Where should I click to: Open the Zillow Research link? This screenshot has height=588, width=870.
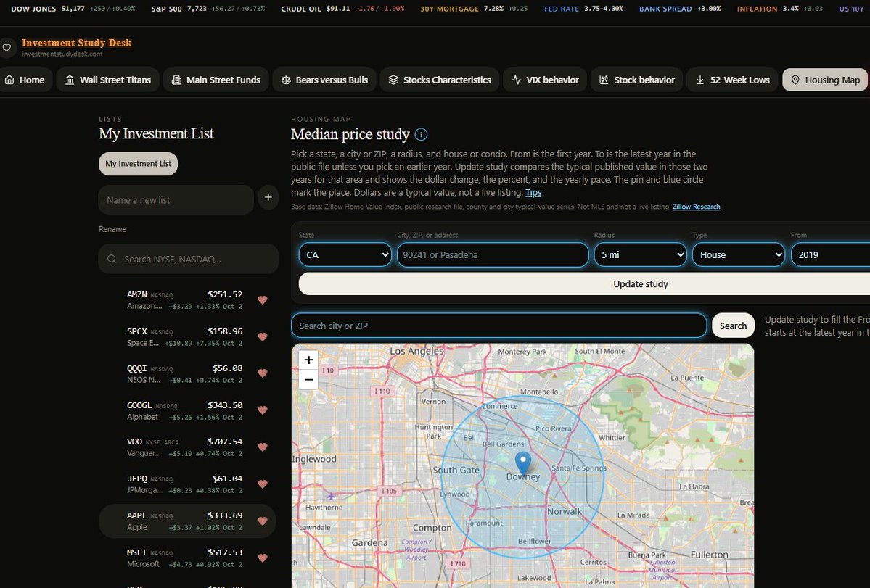pyautogui.click(x=697, y=207)
